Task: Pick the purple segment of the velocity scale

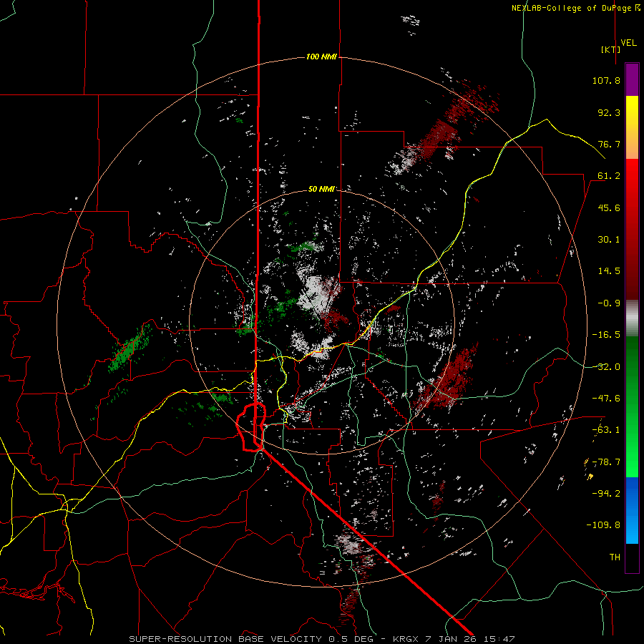Action: (632, 79)
